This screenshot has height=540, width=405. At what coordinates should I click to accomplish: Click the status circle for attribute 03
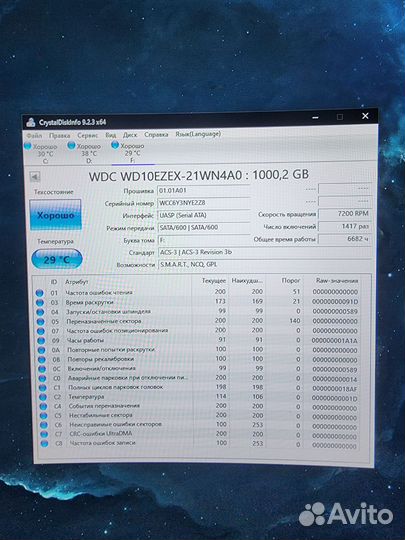pyautogui.click(x=40, y=303)
